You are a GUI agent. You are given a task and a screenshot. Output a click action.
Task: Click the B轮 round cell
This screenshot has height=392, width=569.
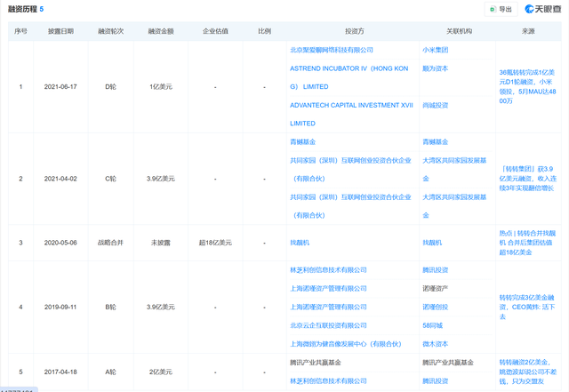pos(110,307)
